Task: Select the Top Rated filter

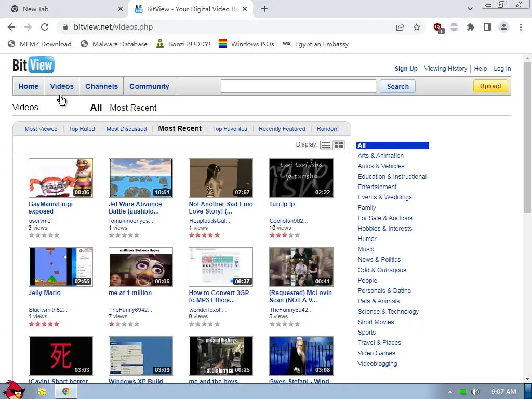Action: [82, 129]
